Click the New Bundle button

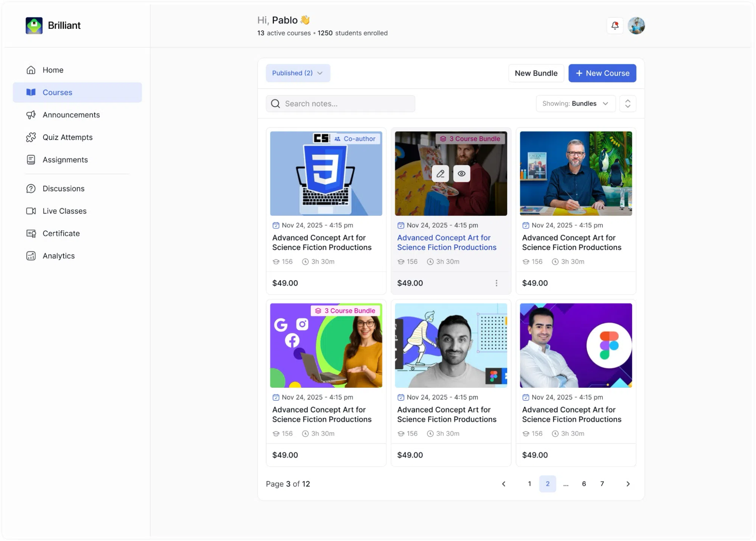(x=536, y=73)
